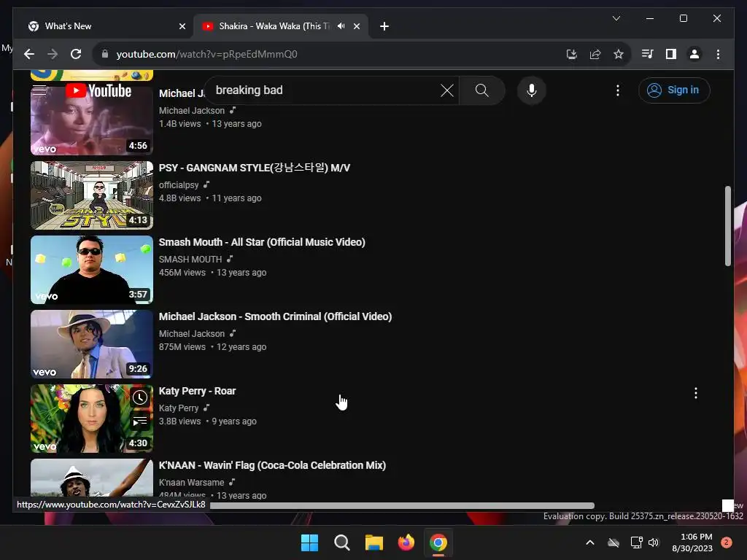Image resolution: width=747 pixels, height=560 pixels.
Task: Open Windows taskbar search
Action: tap(342, 542)
